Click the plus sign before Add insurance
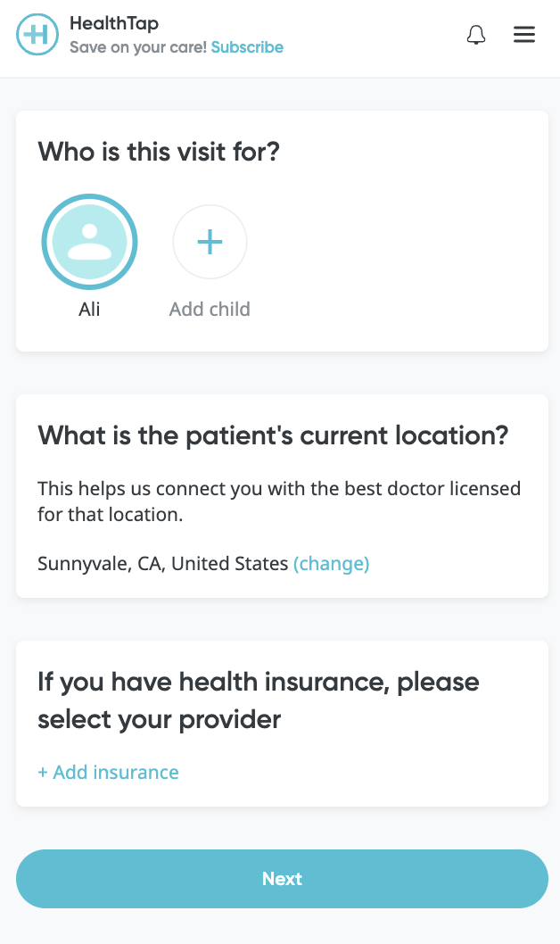 click(x=43, y=773)
